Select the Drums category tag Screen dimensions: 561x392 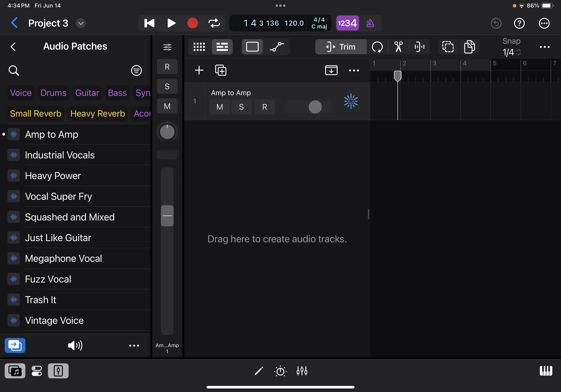[53, 93]
